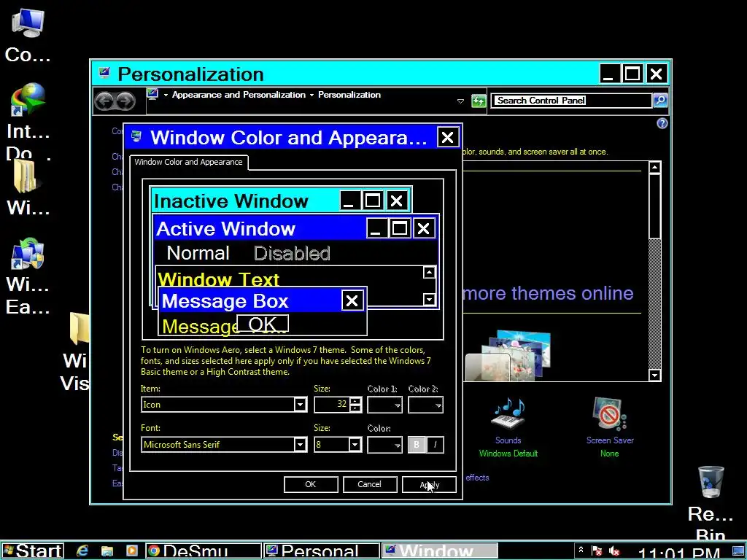Click the muted volume tray icon
Image resolution: width=747 pixels, height=560 pixels.
614,551
